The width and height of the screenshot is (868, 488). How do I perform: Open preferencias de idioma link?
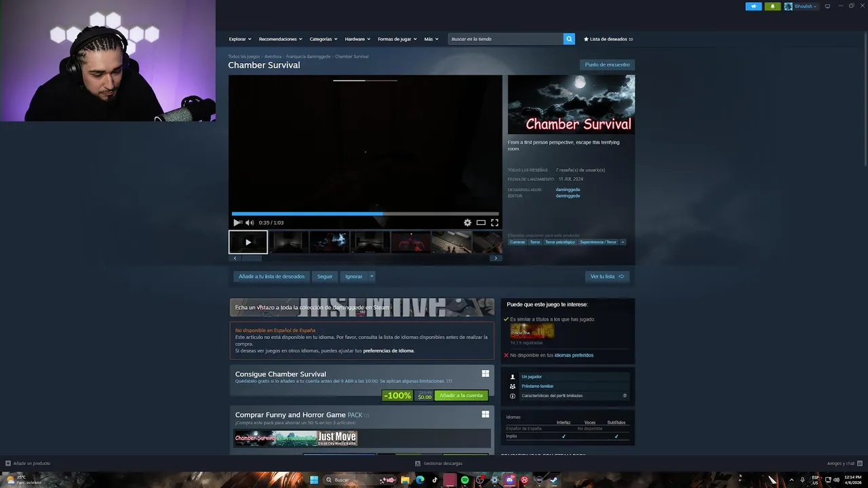388,351
